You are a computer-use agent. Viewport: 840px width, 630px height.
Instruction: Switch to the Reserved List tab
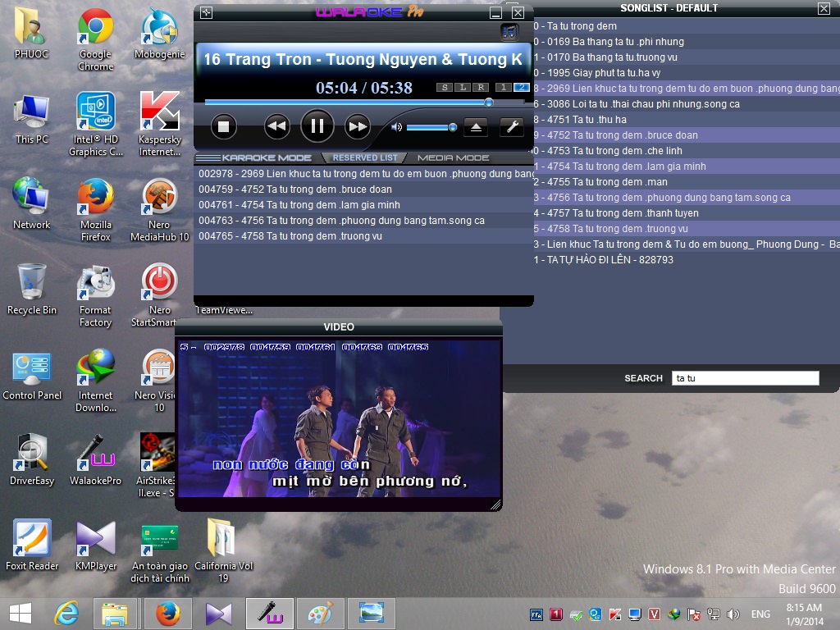[365, 157]
